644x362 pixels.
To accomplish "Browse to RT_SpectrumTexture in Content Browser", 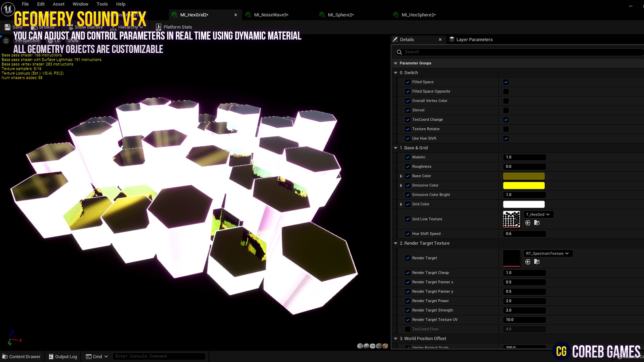I will pos(537,262).
